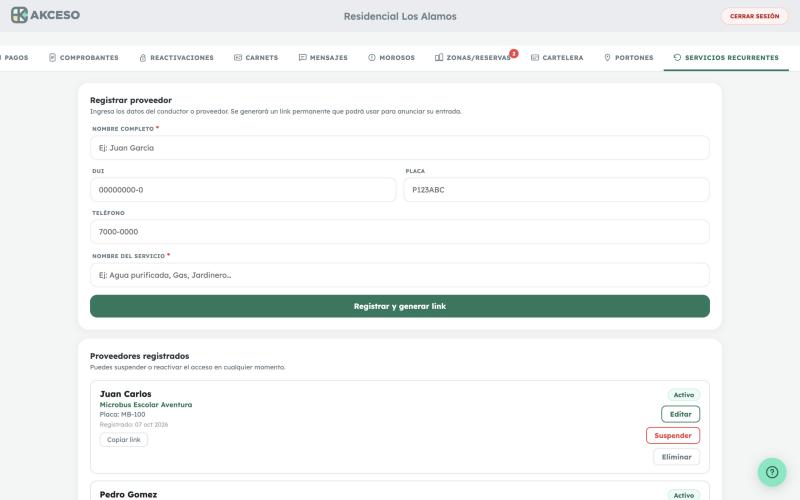Open the Carnets tab
This screenshot has height=500, width=800.
click(x=256, y=58)
